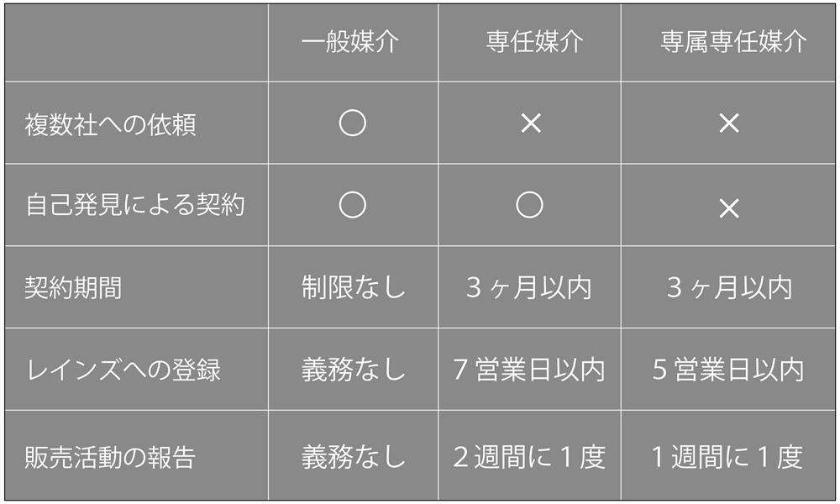Image resolution: width=840 pixels, height=504 pixels.
Task: Click the 複数社への依頼 row label
Action: pyautogui.click(x=111, y=125)
